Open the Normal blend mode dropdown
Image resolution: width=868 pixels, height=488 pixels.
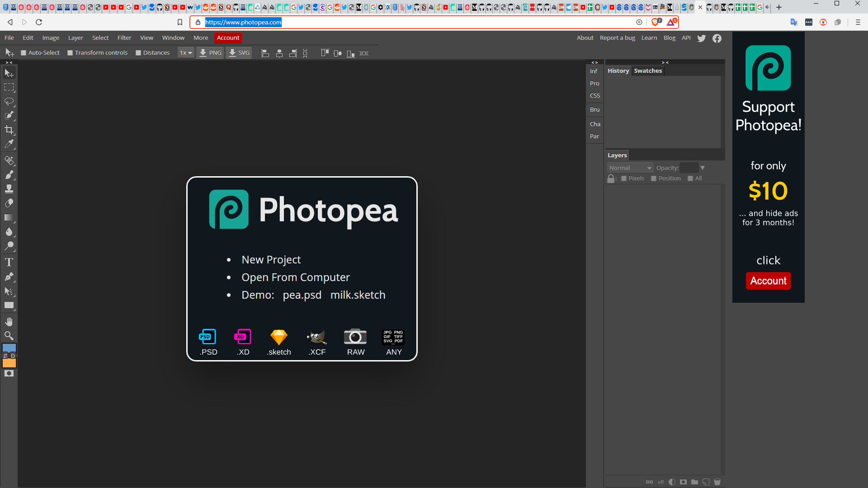[630, 168]
